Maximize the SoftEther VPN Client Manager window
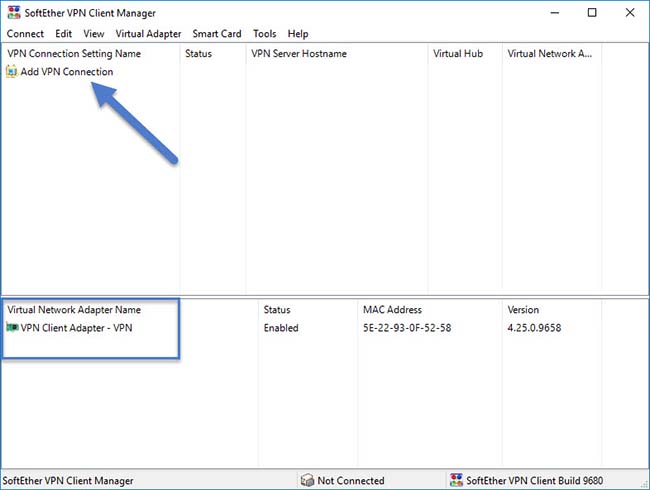Image resolution: width=650 pixels, height=490 pixels. [x=592, y=13]
